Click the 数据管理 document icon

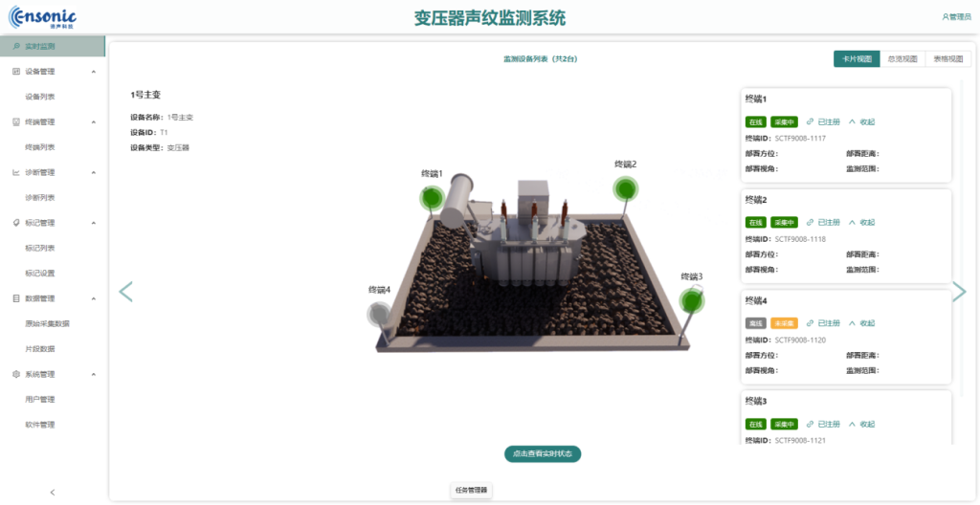(16, 298)
